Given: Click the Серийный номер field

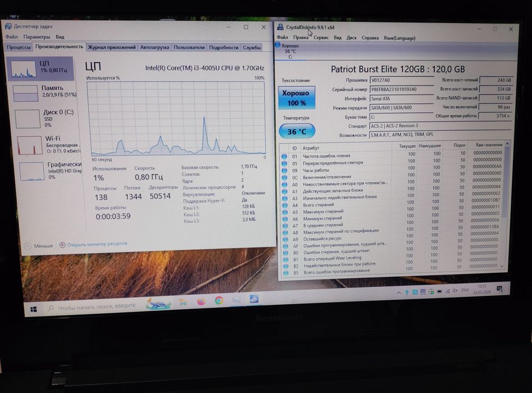Looking at the screenshot, I should (x=401, y=89).
